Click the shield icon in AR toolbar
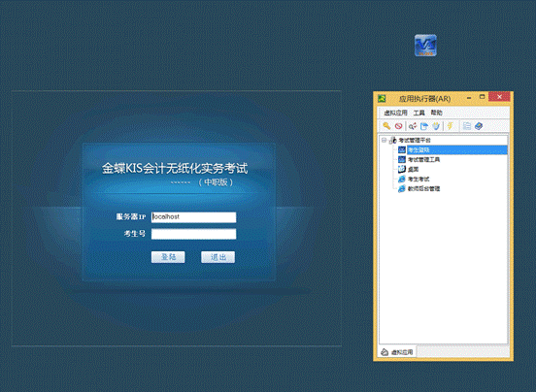This screenshot has height=392, width=536. point(436,126)
